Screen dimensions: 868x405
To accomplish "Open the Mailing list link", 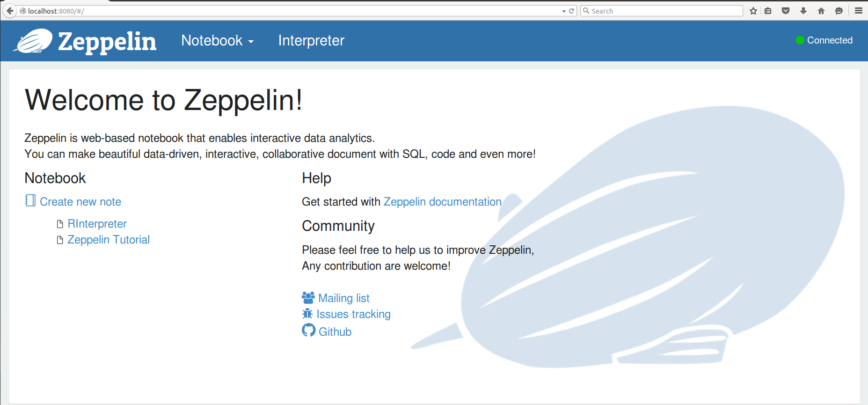I will click(x=344, y=298).
